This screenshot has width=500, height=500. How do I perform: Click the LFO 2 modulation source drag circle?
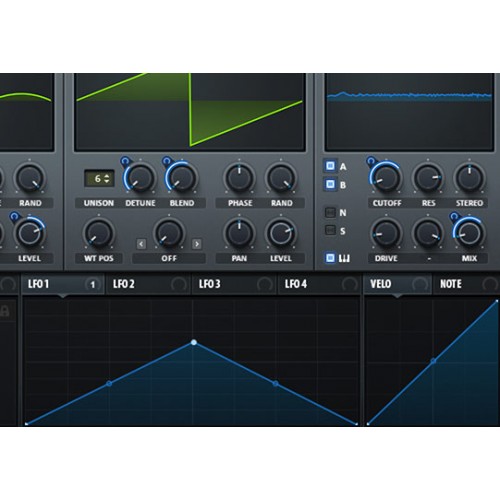[179, 284]
